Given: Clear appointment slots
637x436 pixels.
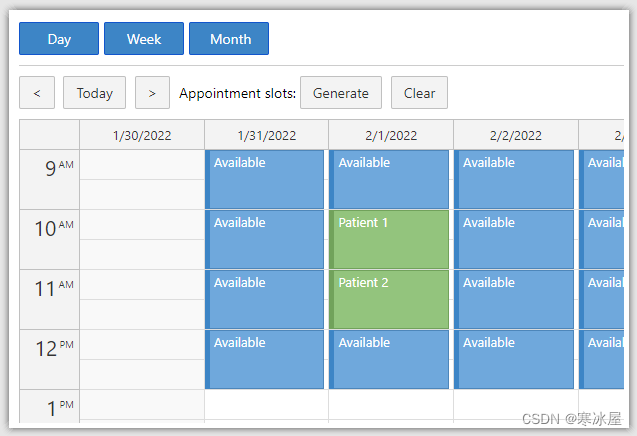Looking at the screenshot, I should pyautogui.click(x=419, y=93).
